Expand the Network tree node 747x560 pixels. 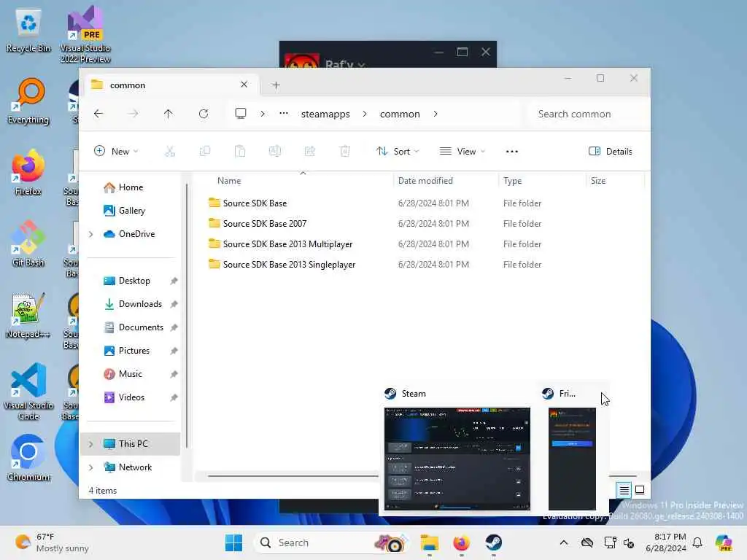[x=90, y=467]
